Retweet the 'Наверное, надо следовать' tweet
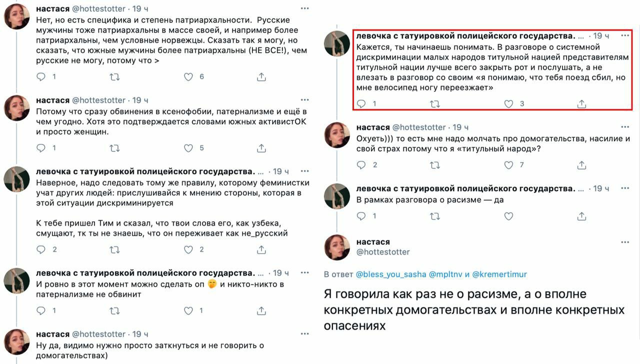The image size is (640, 364). 114,249
